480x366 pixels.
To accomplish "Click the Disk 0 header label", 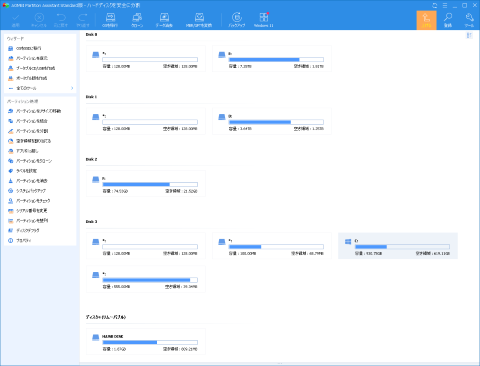I will point(91,35).
